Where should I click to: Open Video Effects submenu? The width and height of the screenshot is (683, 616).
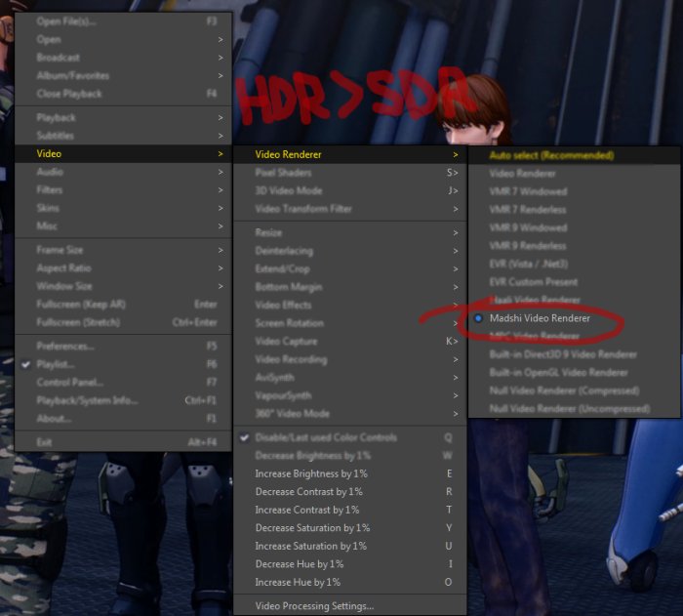350,306
